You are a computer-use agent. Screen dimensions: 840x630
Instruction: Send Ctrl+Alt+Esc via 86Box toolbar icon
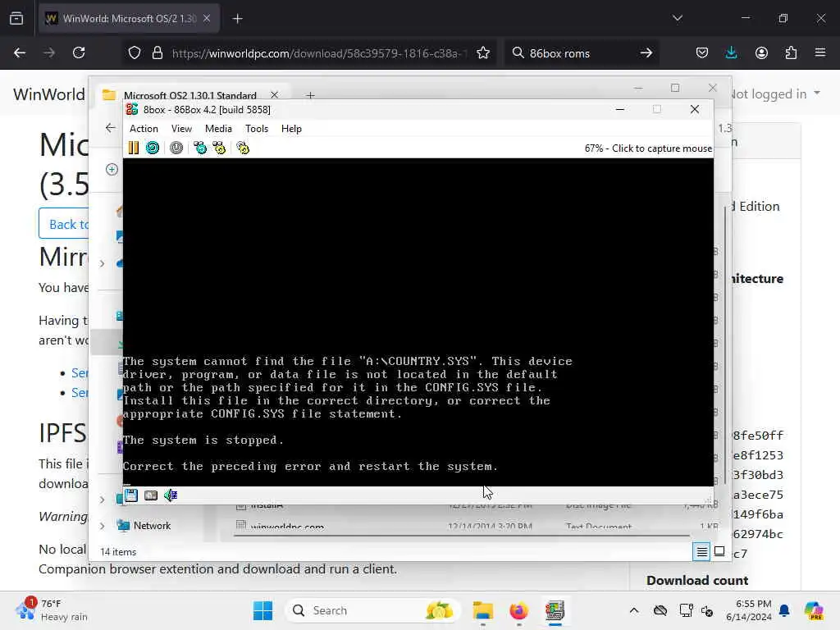(x=220, y=148)
